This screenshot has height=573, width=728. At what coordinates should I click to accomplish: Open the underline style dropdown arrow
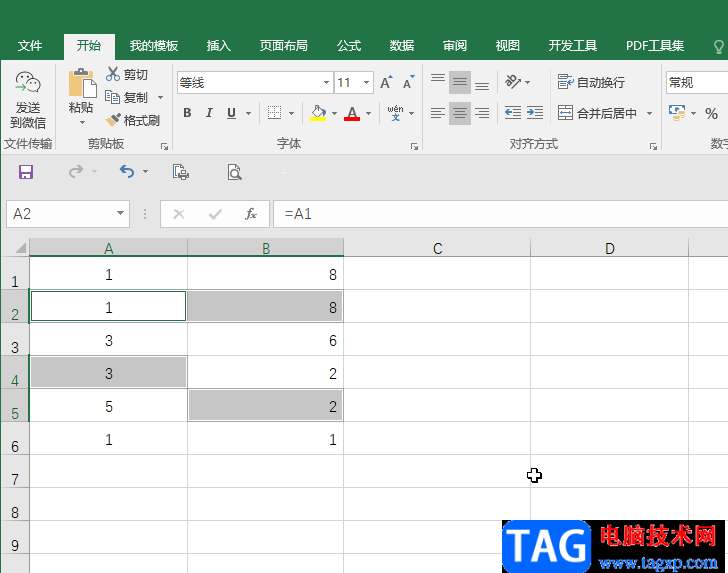tap(248, 113)
